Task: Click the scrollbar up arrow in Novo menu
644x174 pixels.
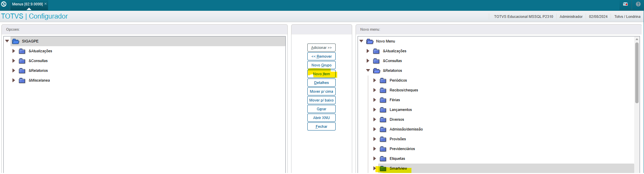Action: point(637,39)
